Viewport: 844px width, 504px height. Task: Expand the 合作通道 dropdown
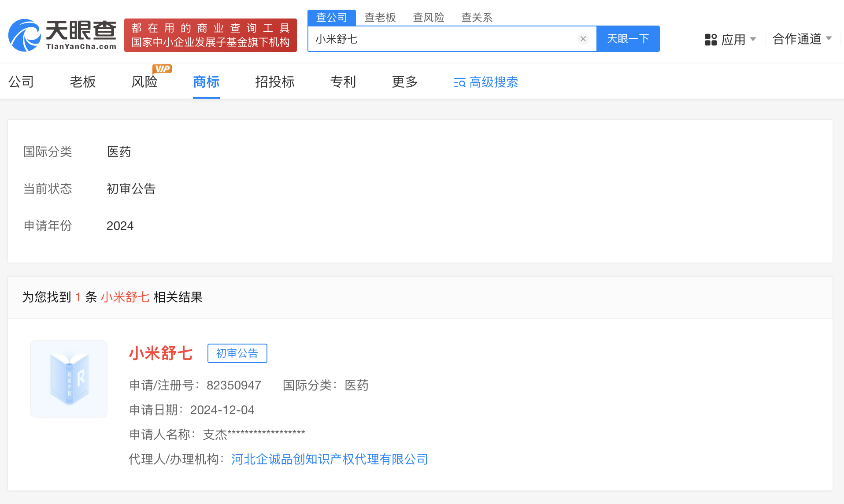coord(802,39)
